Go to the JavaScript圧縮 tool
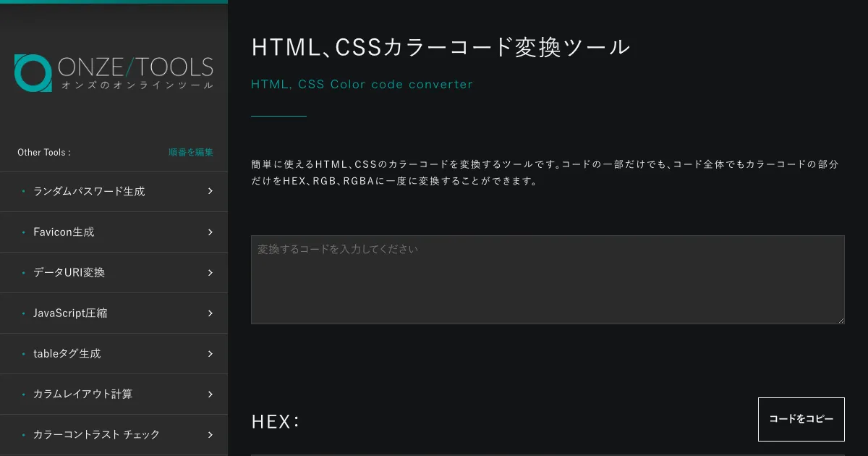Image resolution: width=868 pixels, height=456 pixels. coord(70,313)
